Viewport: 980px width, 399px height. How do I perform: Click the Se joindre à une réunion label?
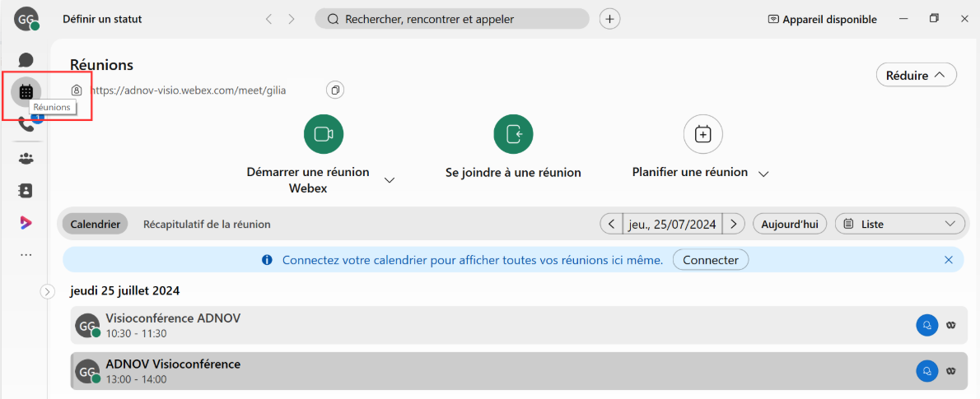tap(513, 173)
